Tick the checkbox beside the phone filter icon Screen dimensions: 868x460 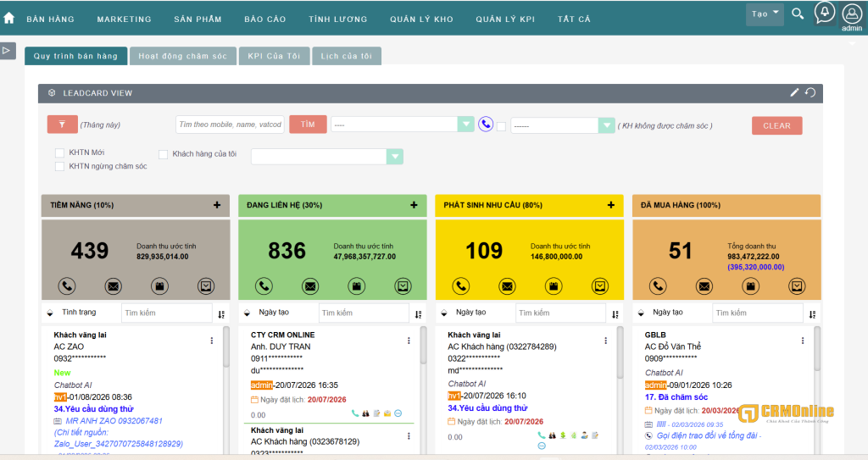click(x=502, y=126)
